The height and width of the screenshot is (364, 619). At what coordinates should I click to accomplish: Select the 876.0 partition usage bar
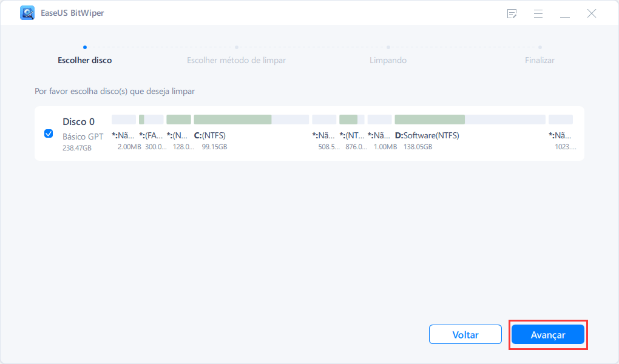352,120
